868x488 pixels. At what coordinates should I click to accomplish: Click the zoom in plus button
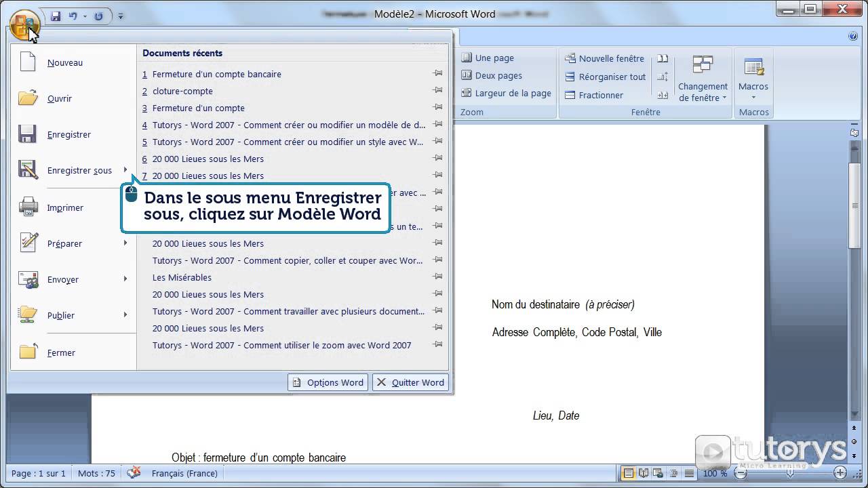[x=840, y=473]
